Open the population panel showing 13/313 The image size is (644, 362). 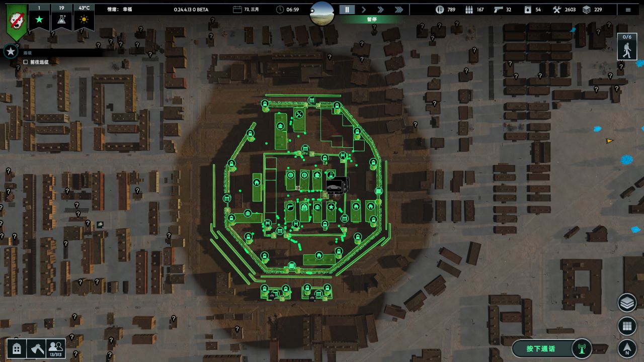(x=56, y=348)
